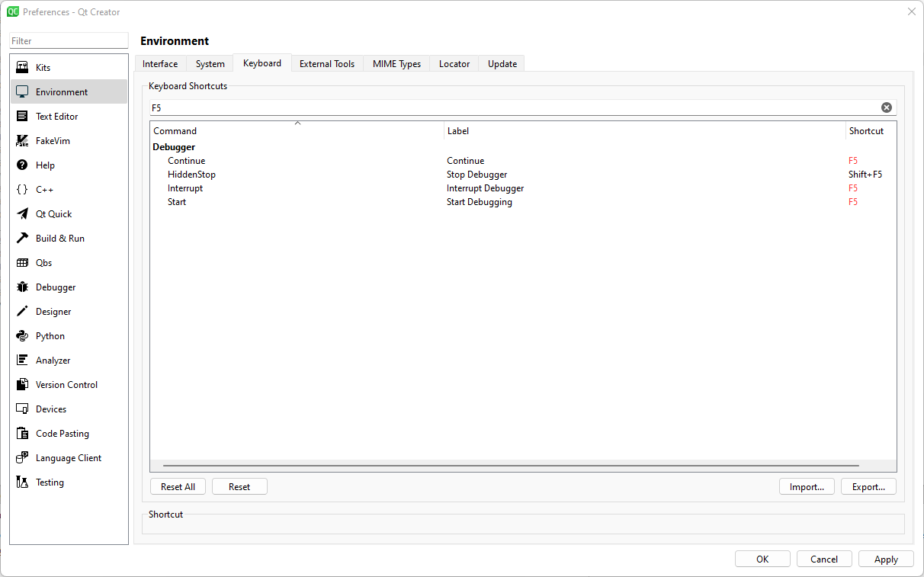Switch to the System tab
This screenshot has width=924, height=577.
[x=210, y=64]
